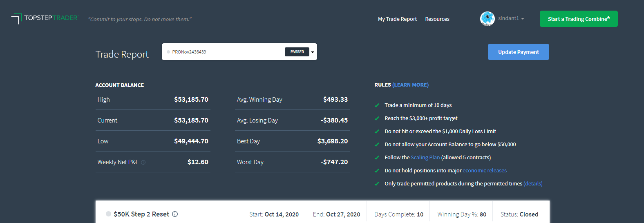Click the Weekly Net P&L info icon
The height and width of the screenshot is (223, 644).
click(x=143, y=163)
